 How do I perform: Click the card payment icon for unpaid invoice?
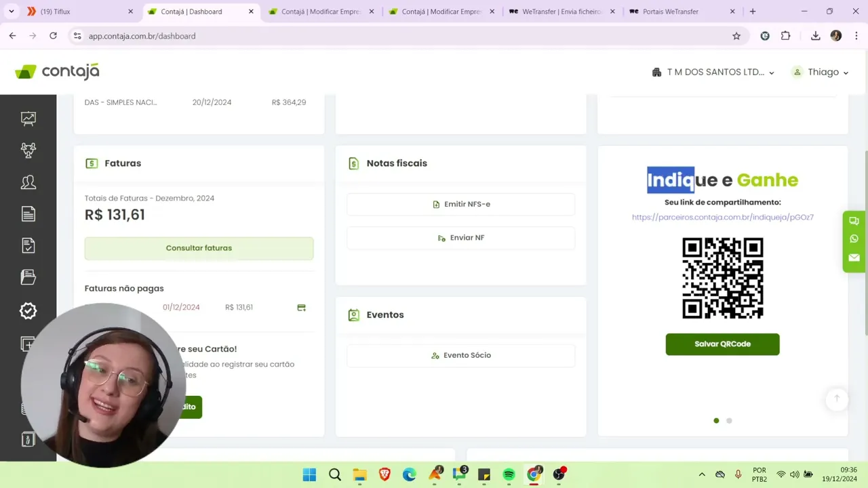(x=301, y=308)
